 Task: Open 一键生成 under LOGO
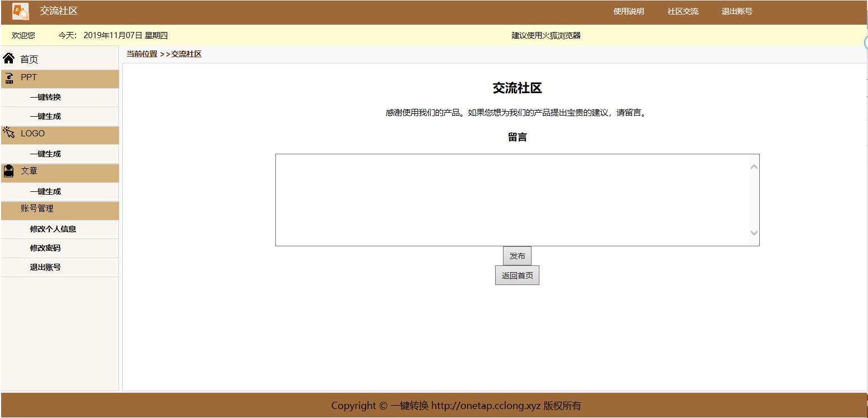tap(45, 154)
